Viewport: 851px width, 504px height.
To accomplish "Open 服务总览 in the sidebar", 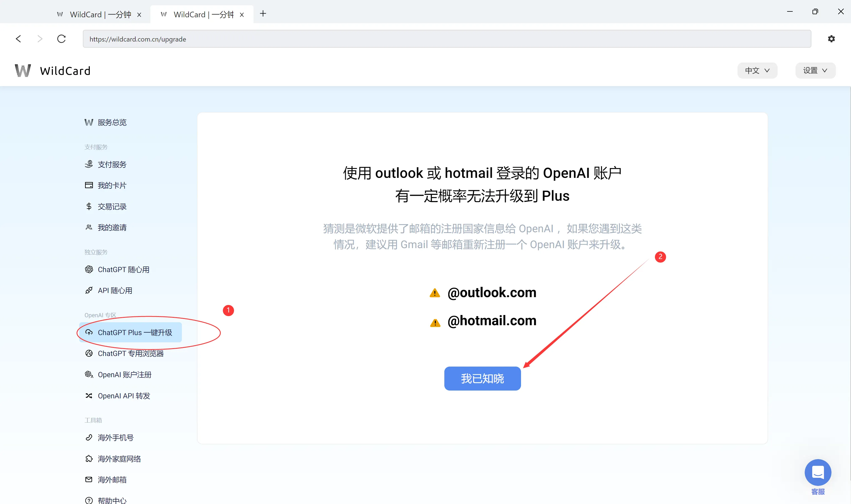I will (x=112, y=122).
